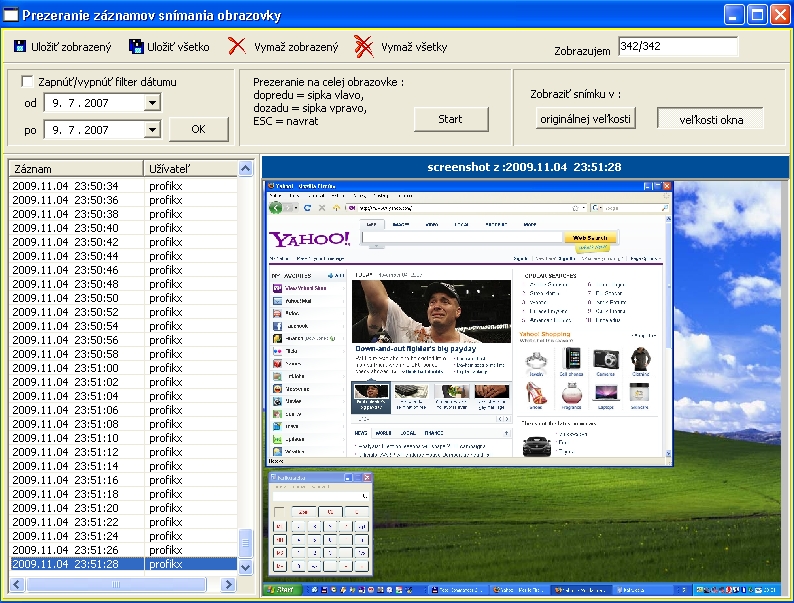Click the application icon in title bar
Screen dimensions: 794x603
pos(11,14)
